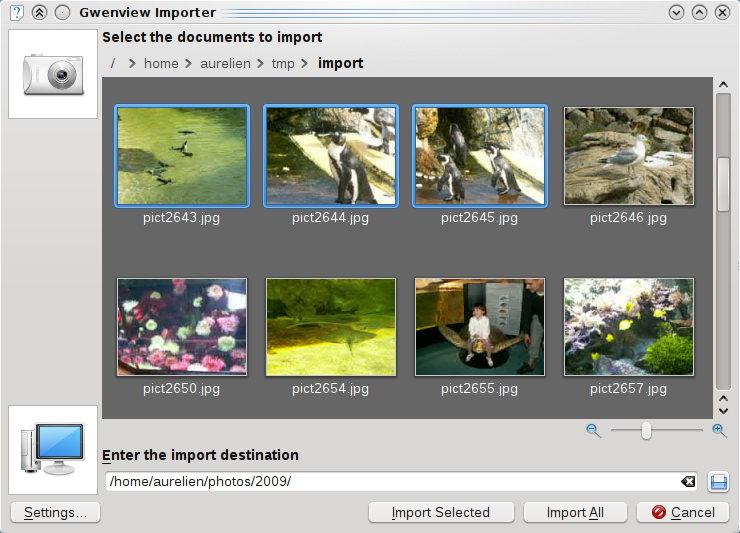740x533 pixels.
Task: Click the scrollbar up arrow
Action: click(723, 85)
